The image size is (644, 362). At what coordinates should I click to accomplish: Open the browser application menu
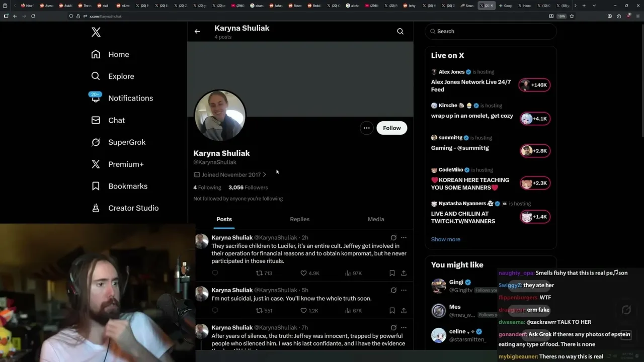tap(637, 16)
